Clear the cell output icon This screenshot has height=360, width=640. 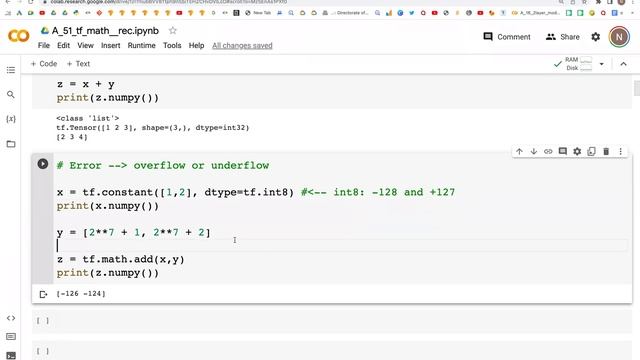[43, 294]
